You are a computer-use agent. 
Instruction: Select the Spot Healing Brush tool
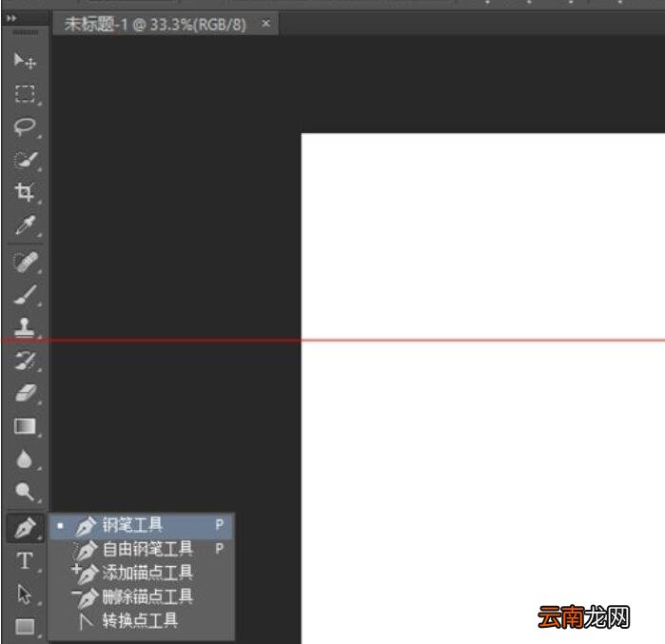[x=25, y=262]
